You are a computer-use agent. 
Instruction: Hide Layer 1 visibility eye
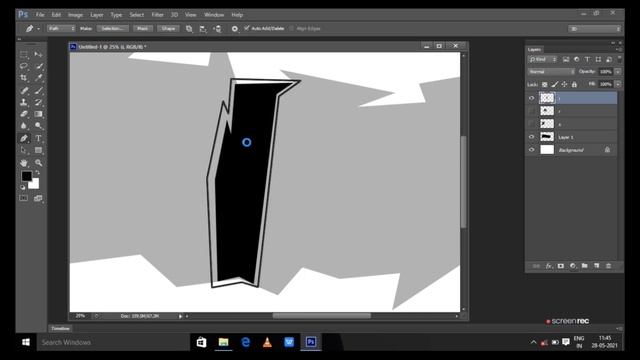click(x=531, y=137)
